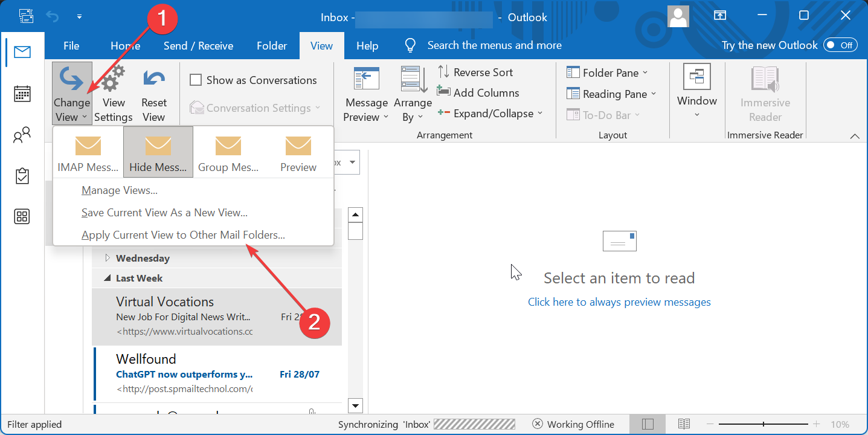Click the account profile picture icon

(678, 16)
